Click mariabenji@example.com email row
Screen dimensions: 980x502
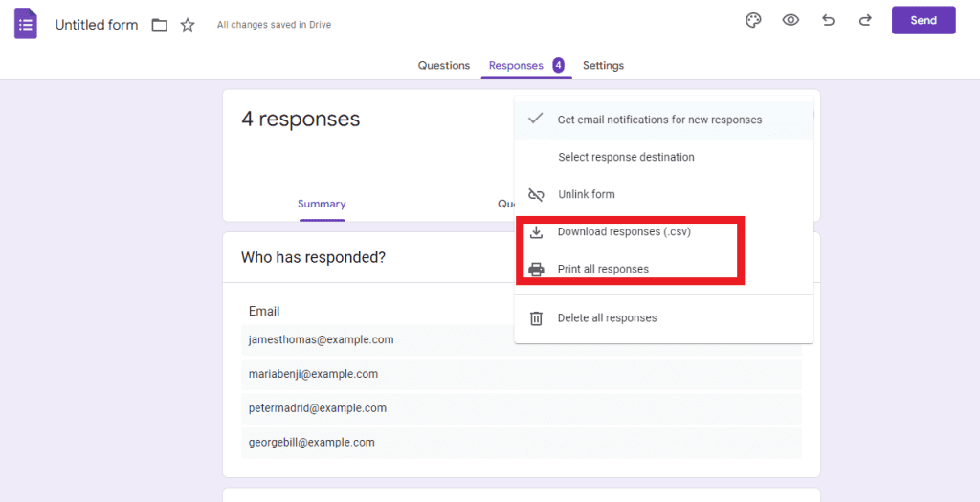click(522, 374)
